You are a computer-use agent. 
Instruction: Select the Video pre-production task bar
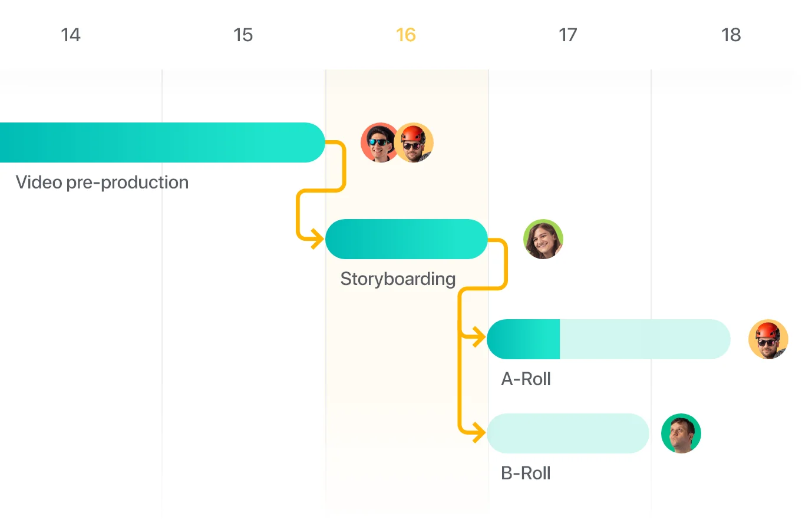tap(162, 143)
